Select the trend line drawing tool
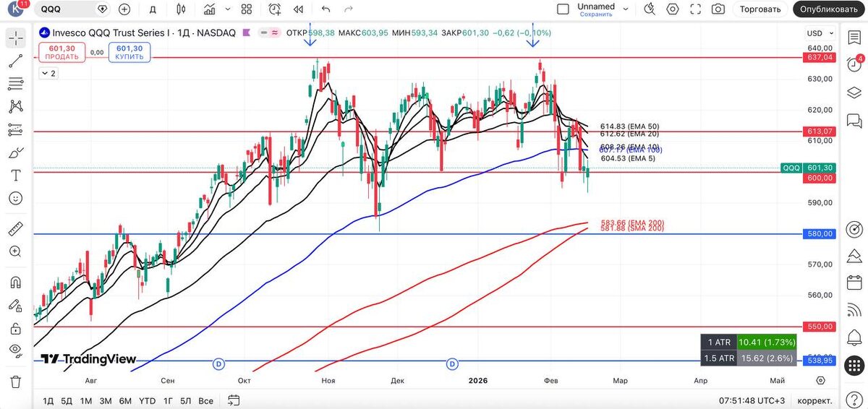This screenshot has height=409, width=868. click(15, 61)
